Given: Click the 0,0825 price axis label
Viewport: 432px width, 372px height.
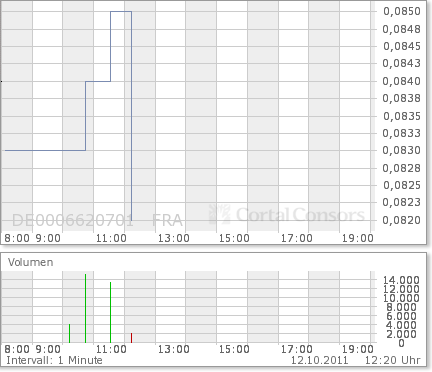Looking at the screenshot, I should coord(402,185).
